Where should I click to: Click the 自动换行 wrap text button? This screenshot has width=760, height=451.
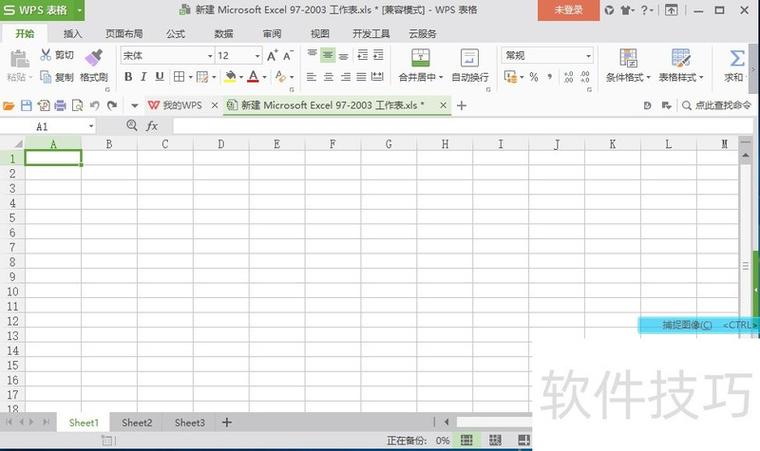[470, 65]
